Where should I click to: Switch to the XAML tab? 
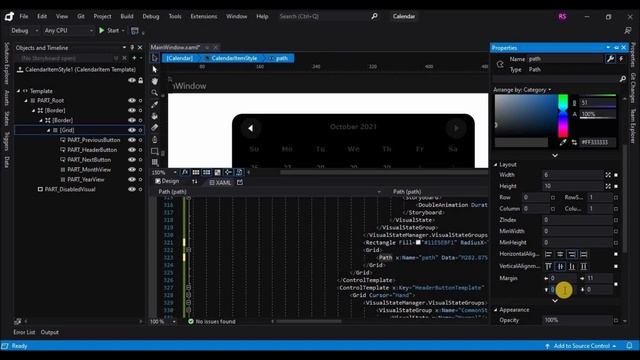220,182
